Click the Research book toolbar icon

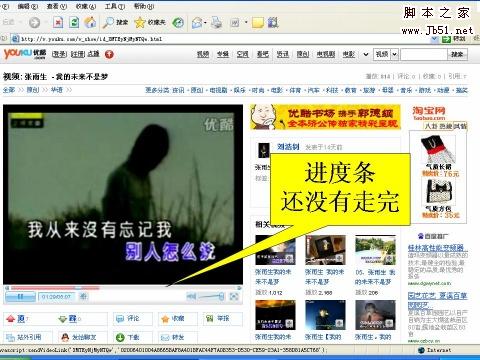(273, 23)
